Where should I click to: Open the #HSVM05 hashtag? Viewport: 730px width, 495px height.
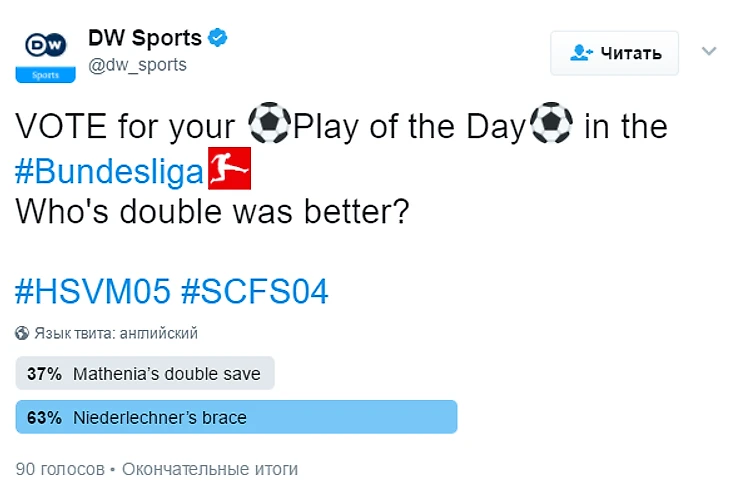click(x=92, y=292)
